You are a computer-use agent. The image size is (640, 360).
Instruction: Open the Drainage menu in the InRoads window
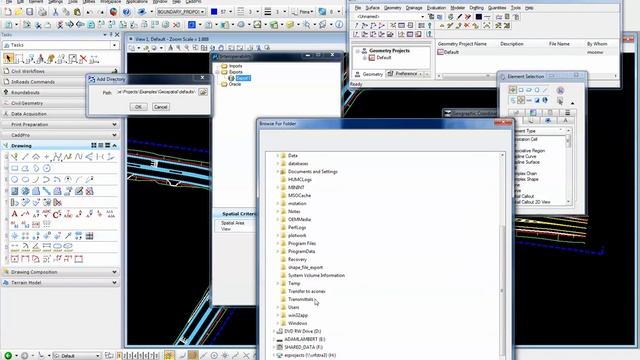click(x=414, y=8)
